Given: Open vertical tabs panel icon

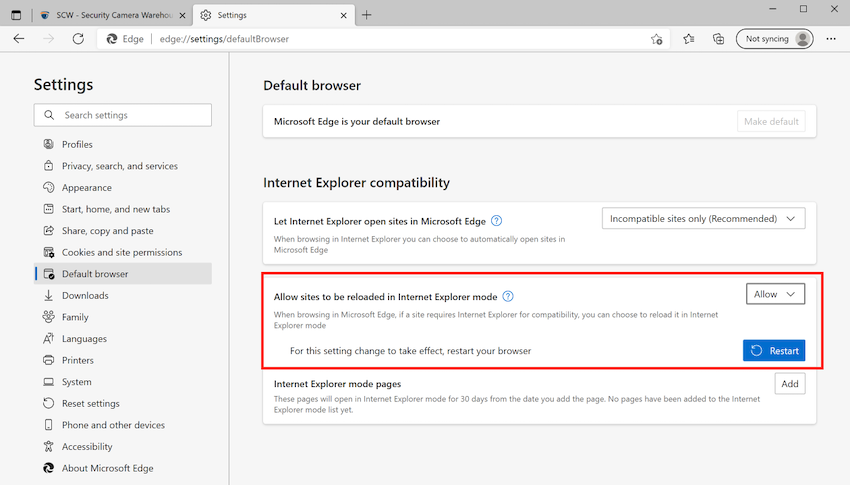Looking at the screenshot, I should [x=16, y=15].
